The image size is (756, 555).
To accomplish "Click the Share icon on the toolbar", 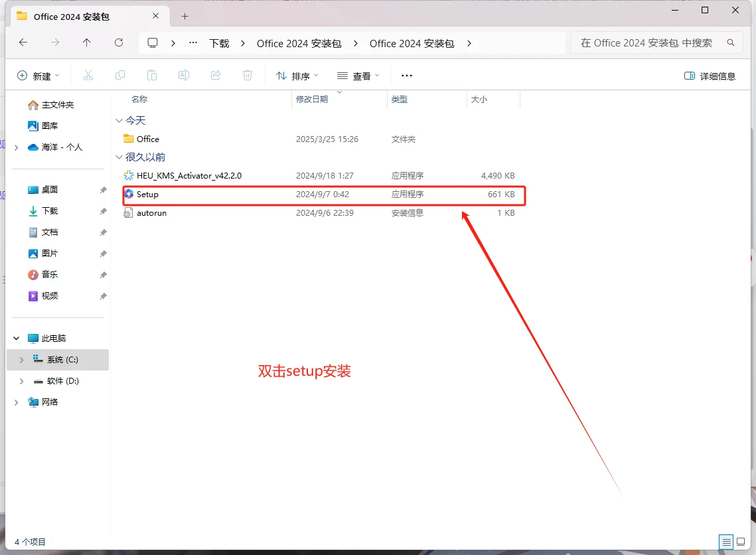I will 216,75.
